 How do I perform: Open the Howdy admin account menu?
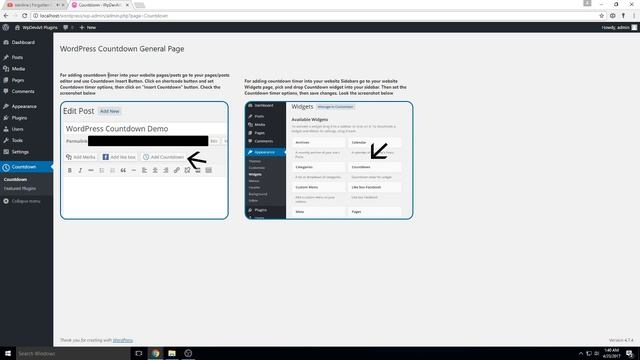tap(619, 27)
